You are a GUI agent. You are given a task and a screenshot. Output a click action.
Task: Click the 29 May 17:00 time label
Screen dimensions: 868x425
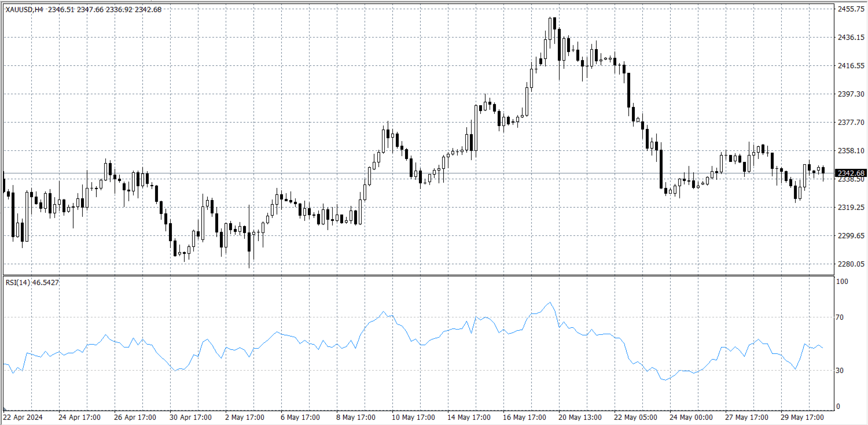tap(802, 417)
